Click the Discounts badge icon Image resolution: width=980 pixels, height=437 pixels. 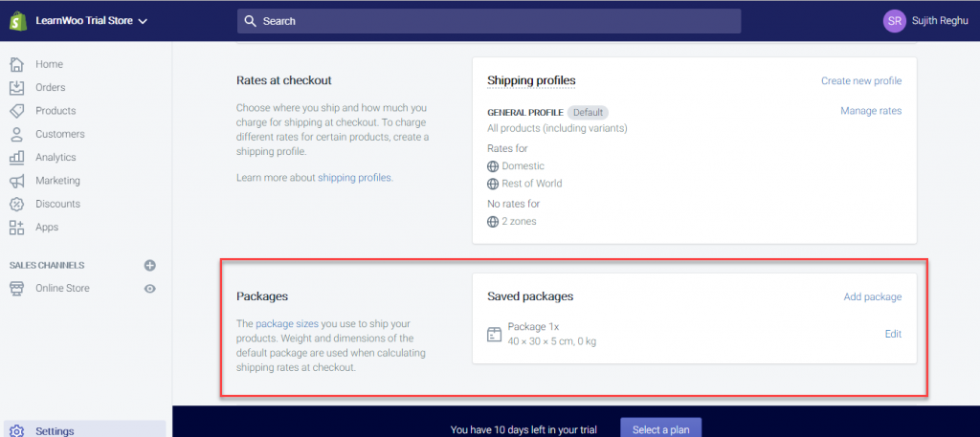pos(17,204)
